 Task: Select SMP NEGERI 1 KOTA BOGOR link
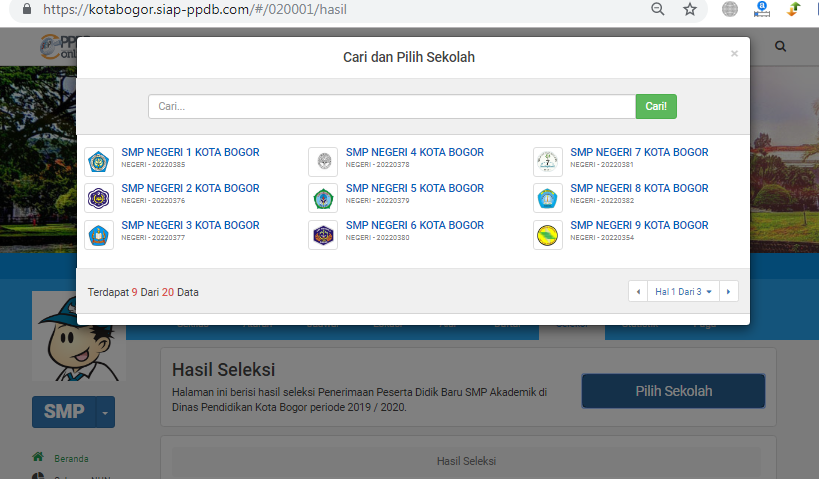point(190,152)
